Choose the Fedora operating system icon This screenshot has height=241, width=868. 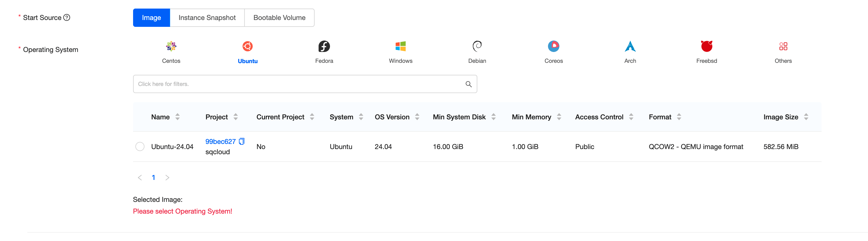click(x=324, y=46)
